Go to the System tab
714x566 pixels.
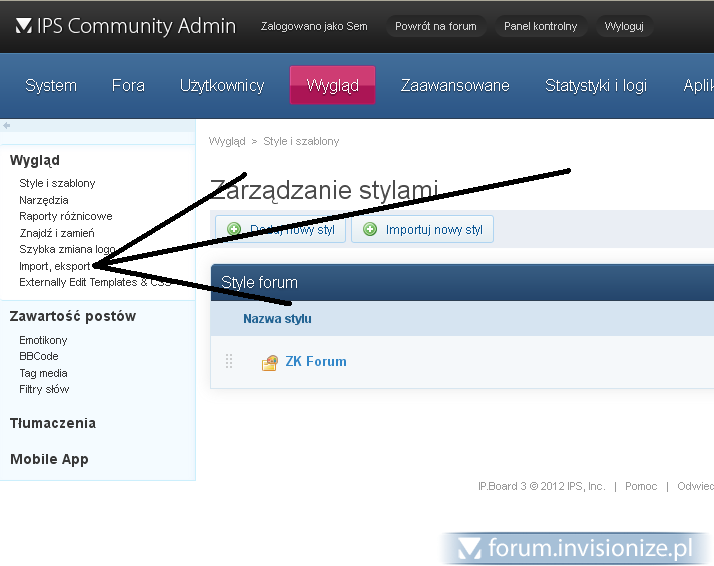coord(51,86)
